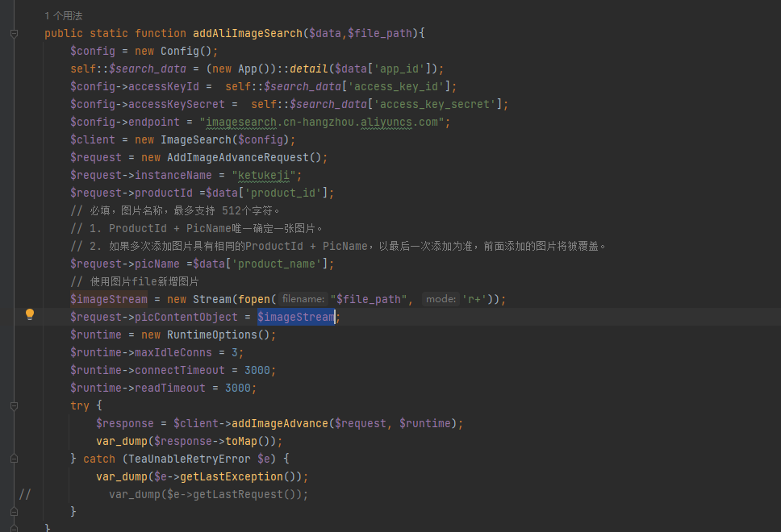This screenshot has height=532, width=781.
Task: Click the endpoint property name
Action: (154, 122)
